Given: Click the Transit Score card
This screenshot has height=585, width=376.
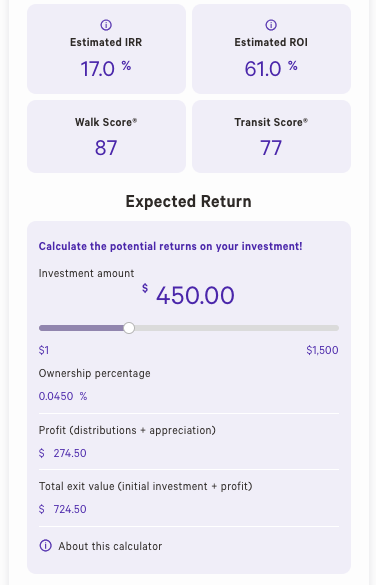Looking at the screenshot, I should 271,137.
